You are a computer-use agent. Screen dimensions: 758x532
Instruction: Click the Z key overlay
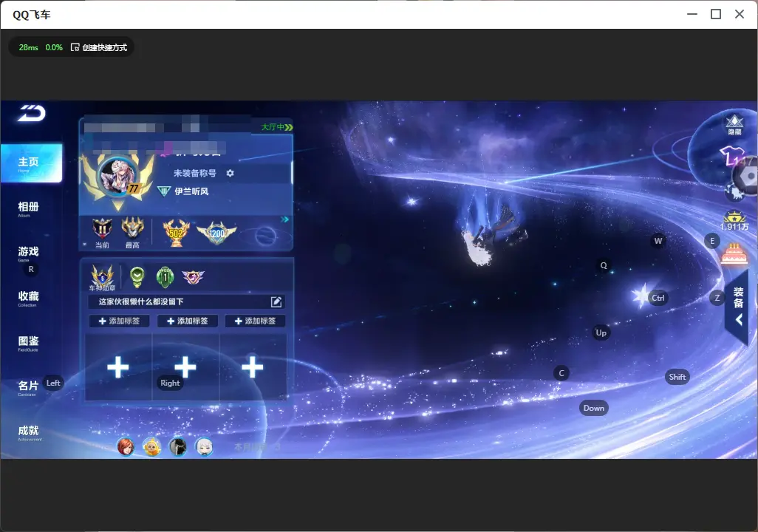pyautogui.click(x=717, y=298)
